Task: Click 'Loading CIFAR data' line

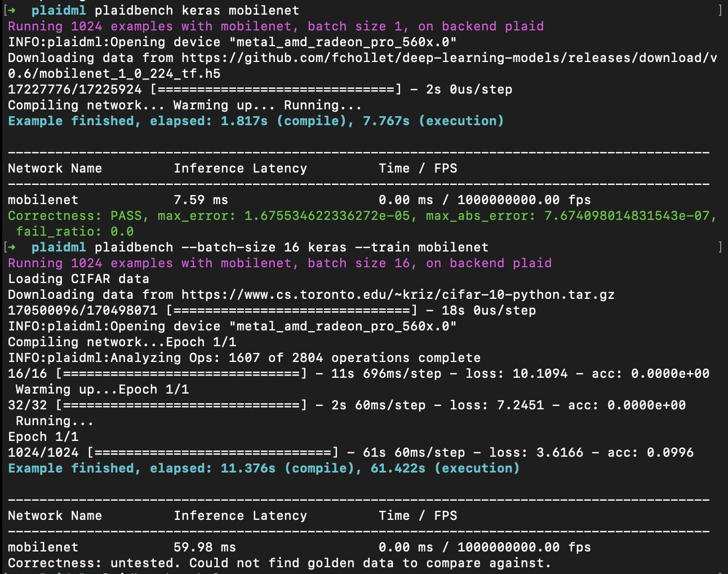Action: [x=78, y=279]
